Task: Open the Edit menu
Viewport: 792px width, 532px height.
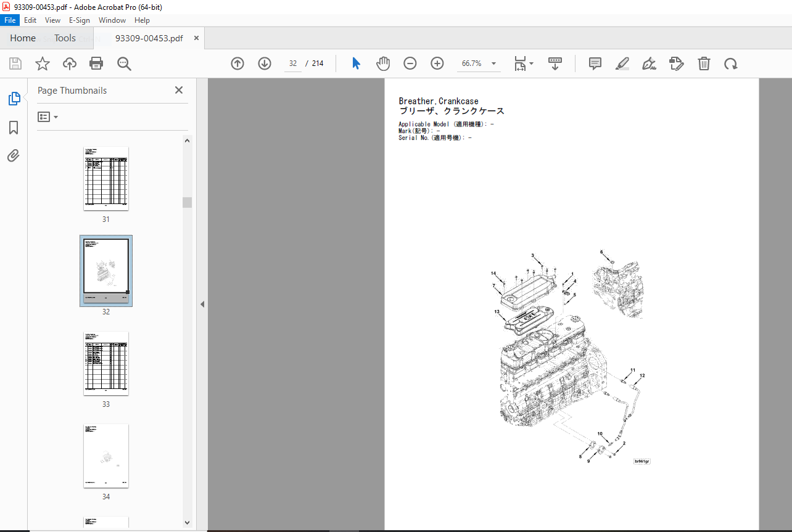Action: click(30, 20)
